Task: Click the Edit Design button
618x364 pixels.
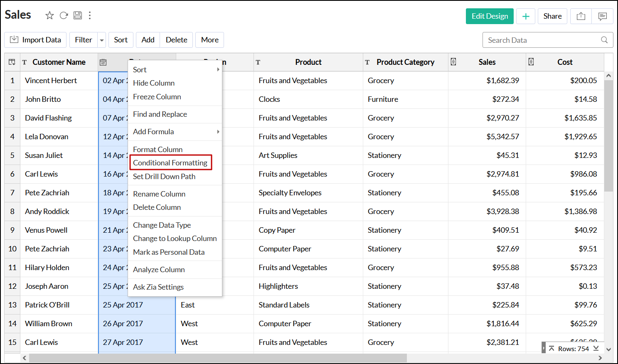Action: [490, 16]
